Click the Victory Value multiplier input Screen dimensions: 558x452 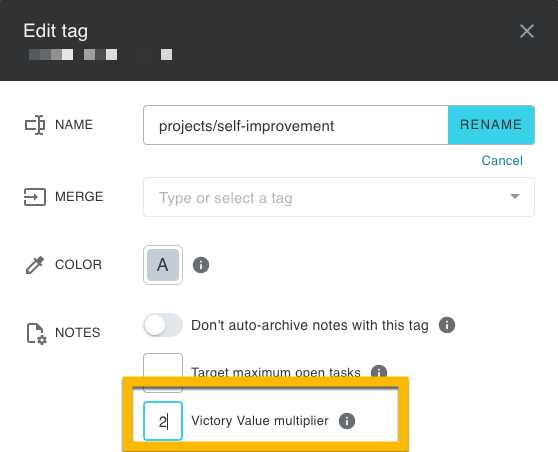click(163, 421)
